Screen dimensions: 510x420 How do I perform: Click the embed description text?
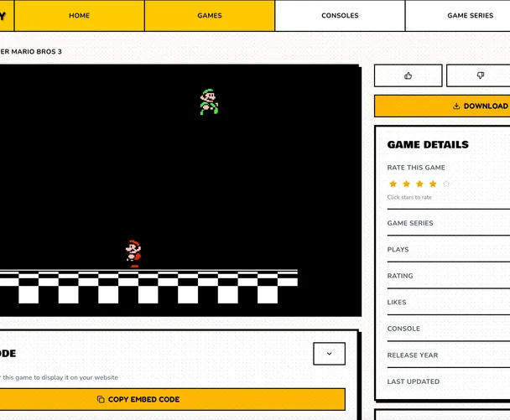59,377
